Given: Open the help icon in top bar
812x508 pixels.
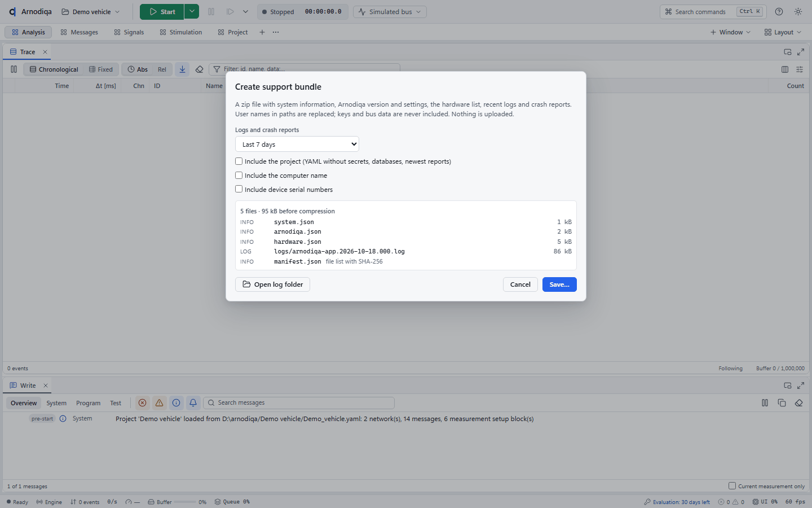Looking at the screenshot, I should (779, 12).
